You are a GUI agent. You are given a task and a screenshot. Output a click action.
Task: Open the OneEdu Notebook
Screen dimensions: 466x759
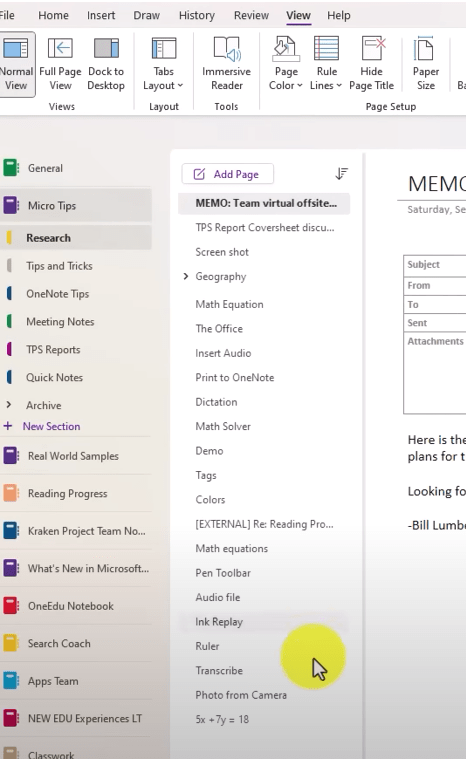click(x=75, y=606)
